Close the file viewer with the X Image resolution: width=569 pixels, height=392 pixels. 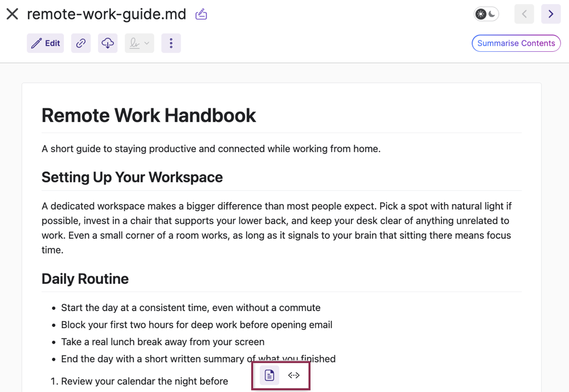click(13, 14)
